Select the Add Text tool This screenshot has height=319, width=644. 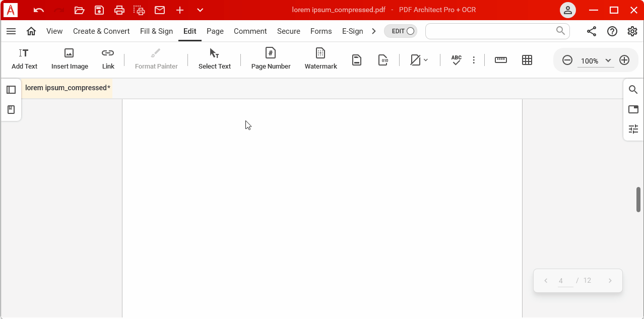point(24,59)
